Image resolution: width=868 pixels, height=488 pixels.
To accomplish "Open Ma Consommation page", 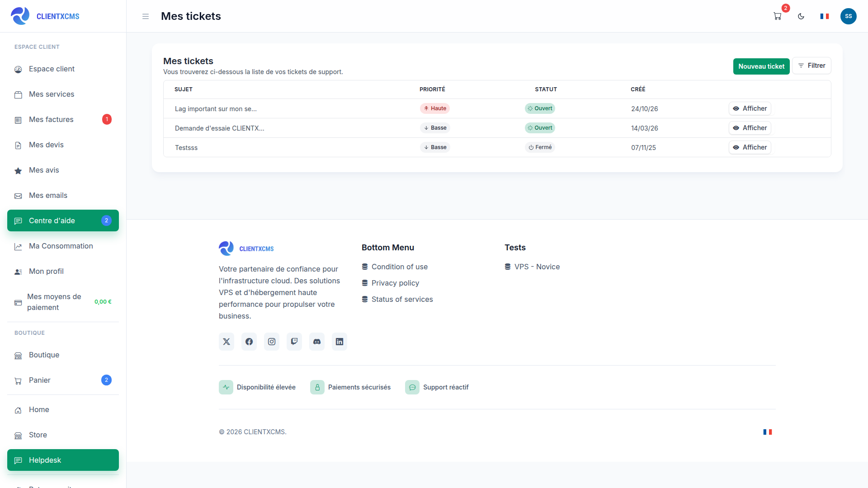I will (63, 246).
